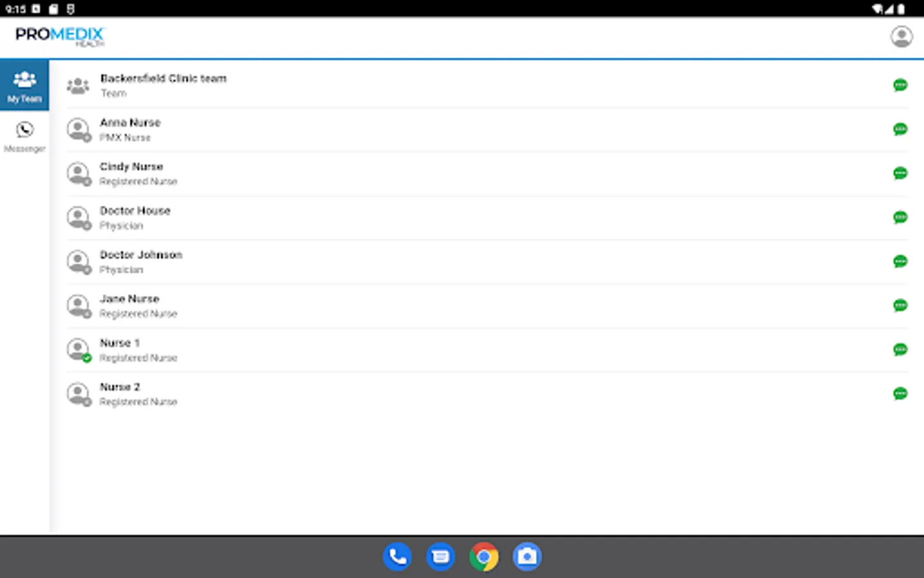Click Jane Nurse's avatar icon
Viewport: 924px width, 578px height.
click(79, 306)
